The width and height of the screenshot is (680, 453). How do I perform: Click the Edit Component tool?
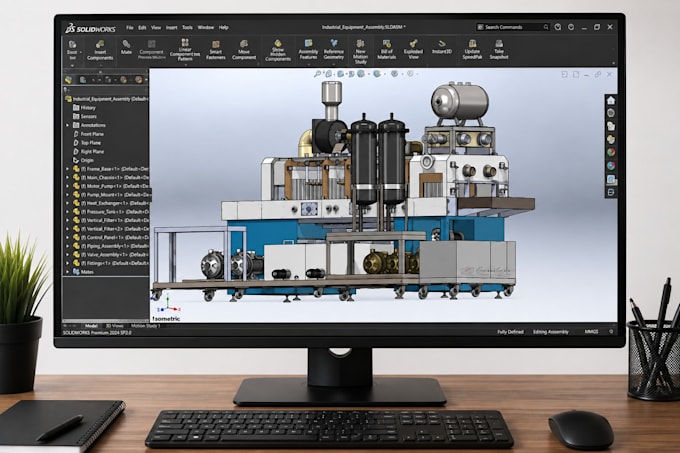point(72,50)
